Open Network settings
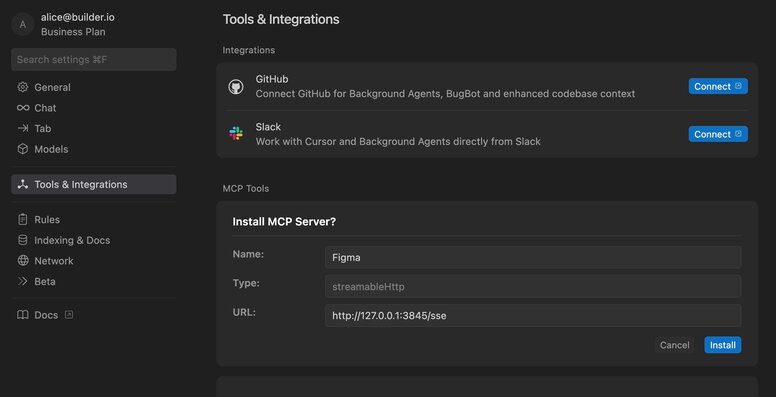 tap(94, 261)
